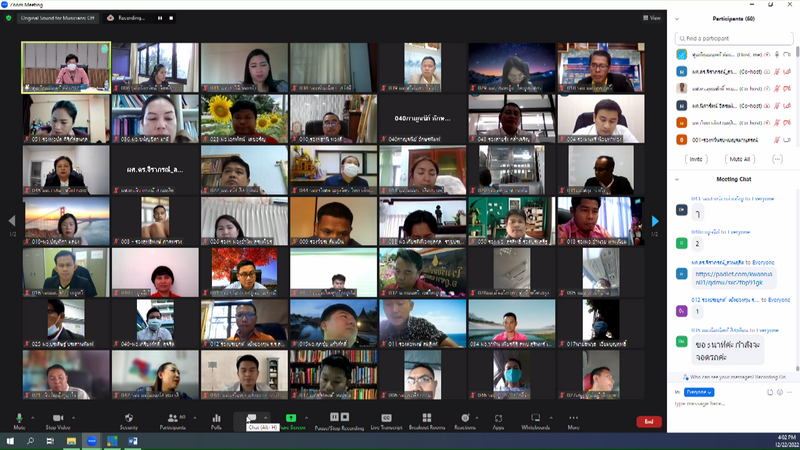Go to next gallery page arrow
The width and height of the screenshot is (800, 450).
(655, 221)
